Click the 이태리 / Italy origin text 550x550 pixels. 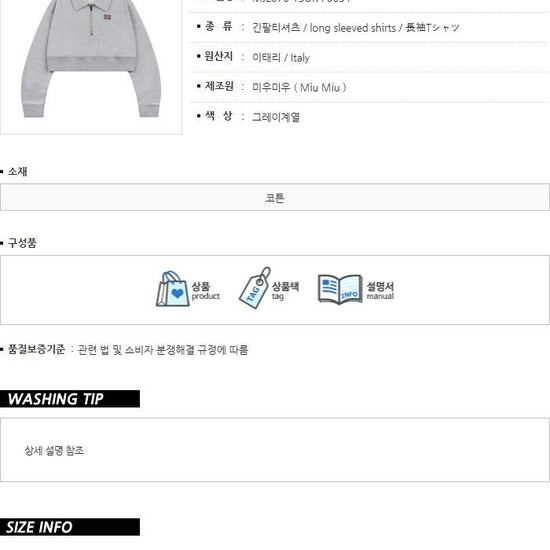click(281, 57)
